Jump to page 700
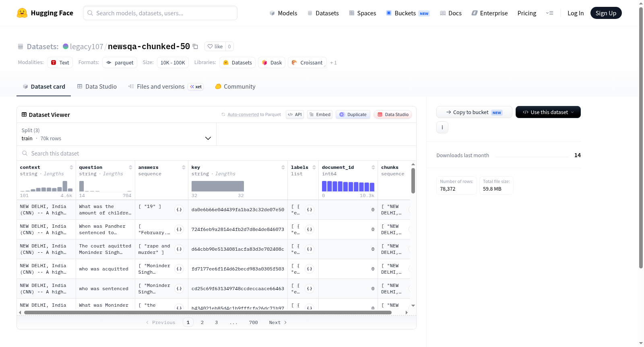 [254, 322]
